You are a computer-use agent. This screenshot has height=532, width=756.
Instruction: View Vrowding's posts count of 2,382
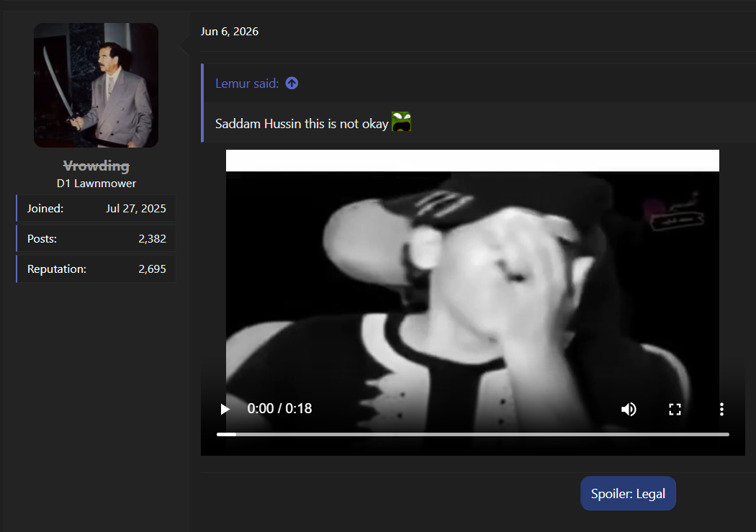coord(152,238)
